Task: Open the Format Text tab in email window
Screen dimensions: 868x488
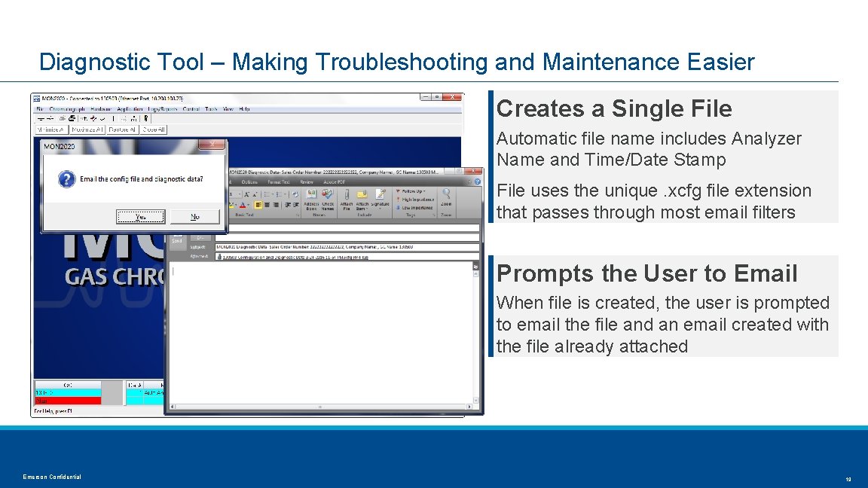Action: tap(279, 182)
